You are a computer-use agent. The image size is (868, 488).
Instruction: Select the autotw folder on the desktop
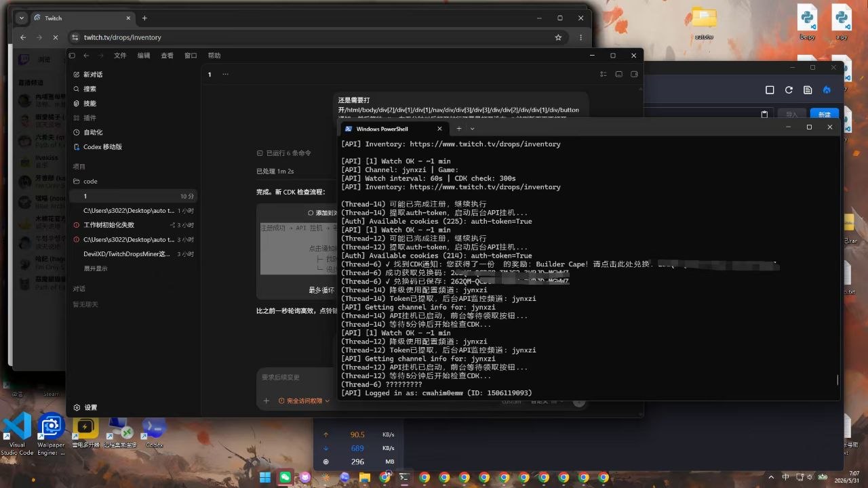pos(704,24)
